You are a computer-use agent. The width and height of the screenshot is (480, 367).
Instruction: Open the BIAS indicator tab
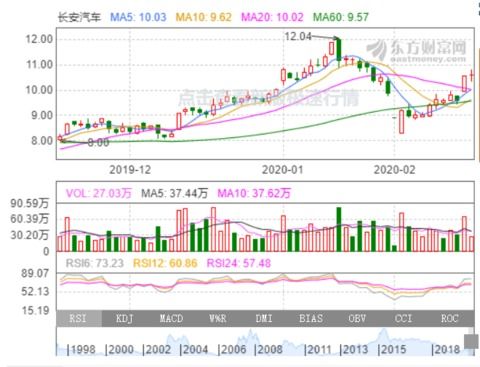point(311,318)
